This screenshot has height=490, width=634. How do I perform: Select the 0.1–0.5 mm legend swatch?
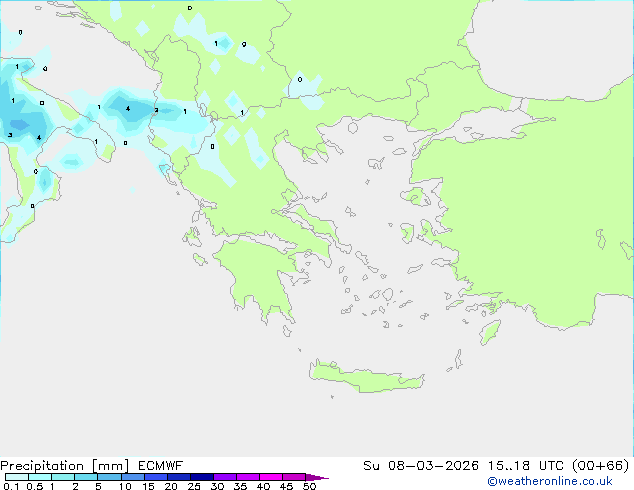coord(17,477)
